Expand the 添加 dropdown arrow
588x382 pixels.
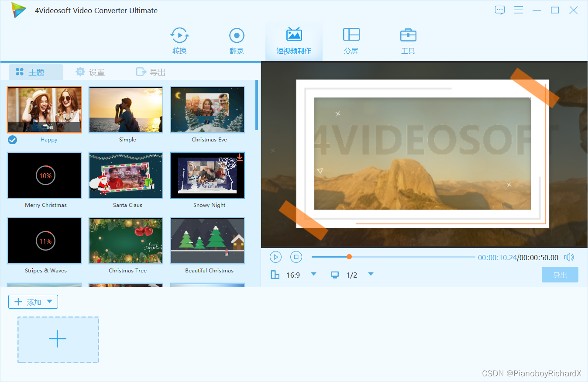pyautogui.click(x=49, y=302)
